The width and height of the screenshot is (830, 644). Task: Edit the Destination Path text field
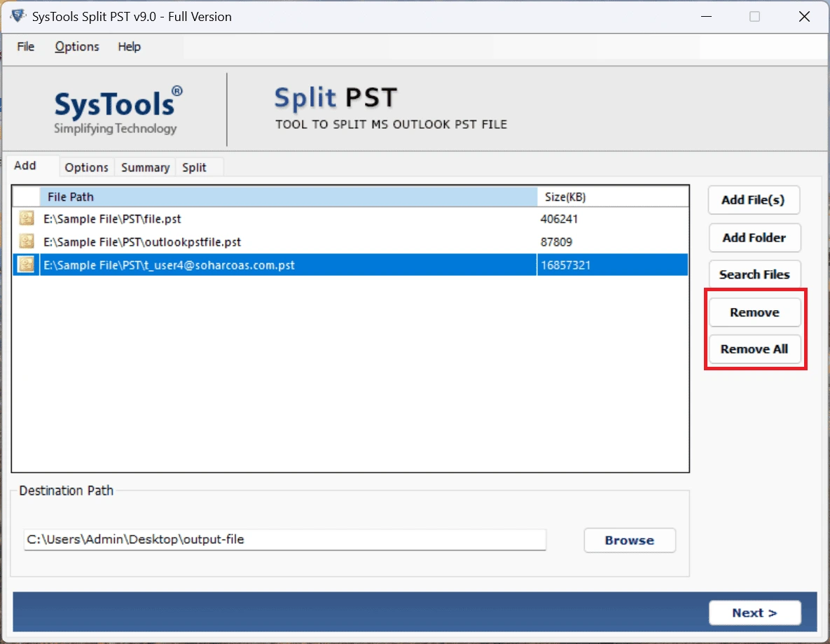click(x=285, y=540)
